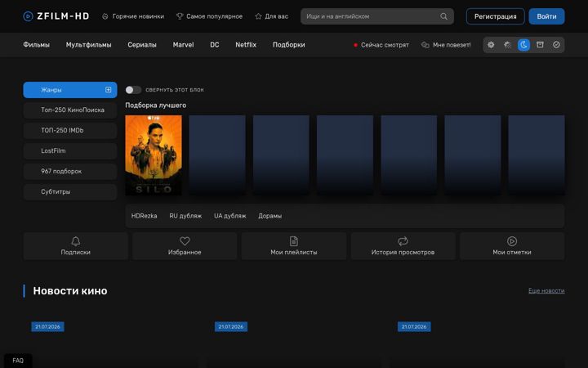Select the moon dark theme icon
Image resolution: width=588 pixels, height=368 pixels.
tap(523, 45)
